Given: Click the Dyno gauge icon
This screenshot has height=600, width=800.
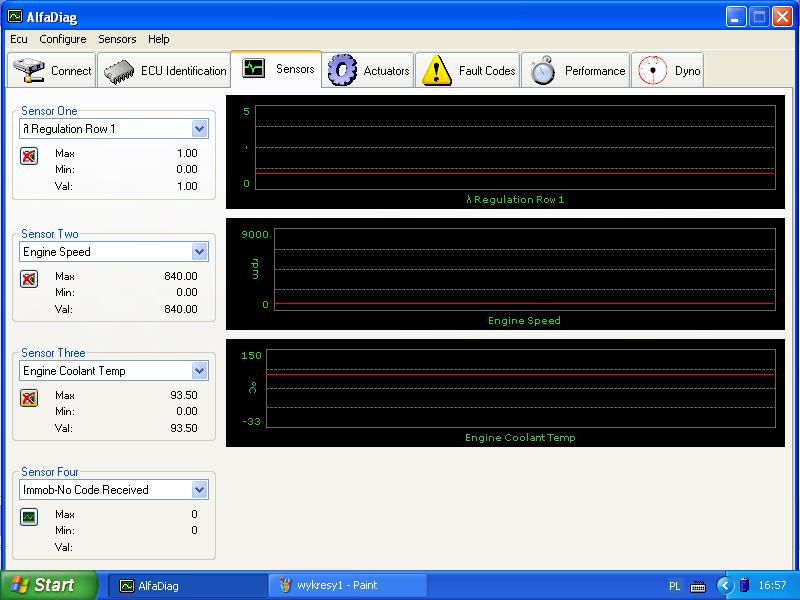Looking at the screenshot, I should (653, 70).
